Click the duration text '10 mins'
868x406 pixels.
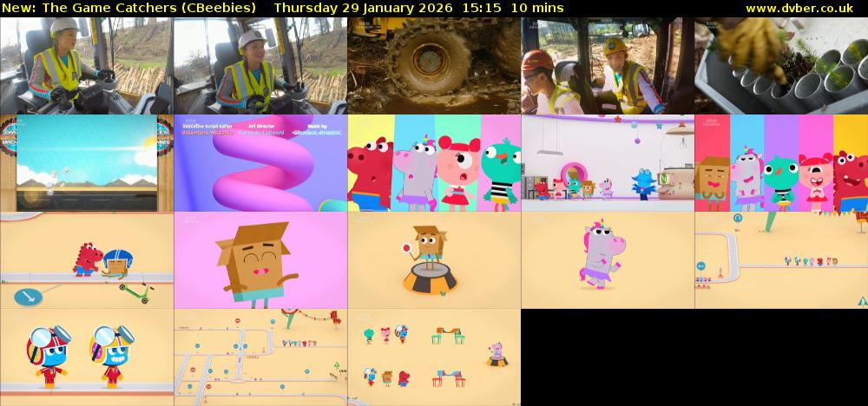tap(537, 8)
